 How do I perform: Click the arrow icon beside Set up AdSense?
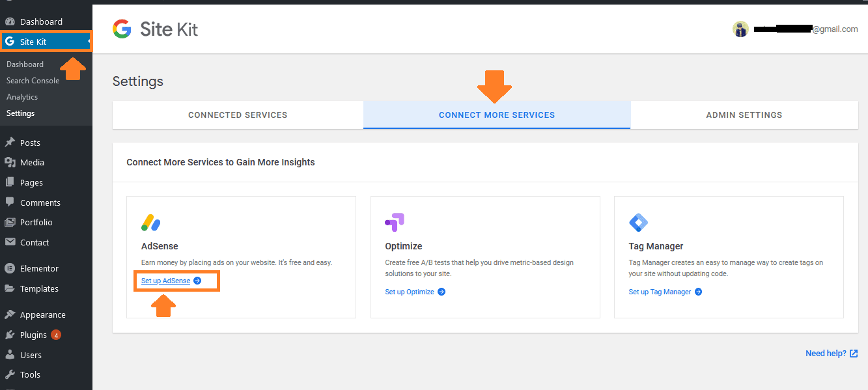(197, 281)
